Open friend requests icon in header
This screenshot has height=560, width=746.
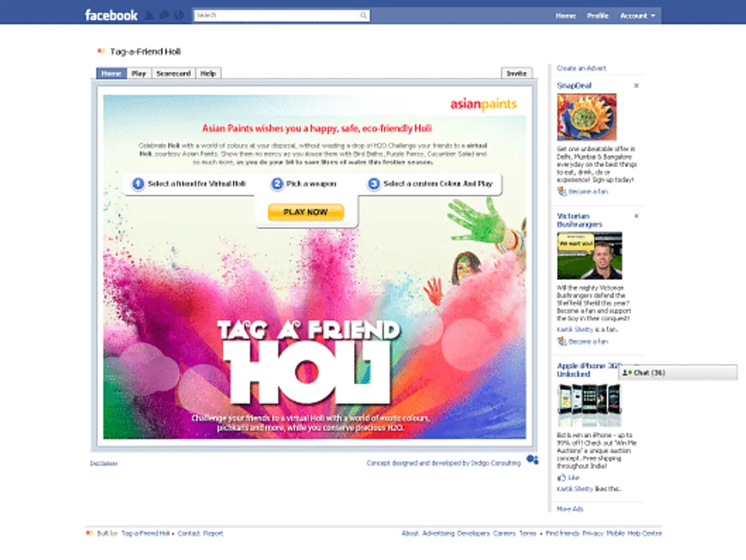click(x=149, y=16)
